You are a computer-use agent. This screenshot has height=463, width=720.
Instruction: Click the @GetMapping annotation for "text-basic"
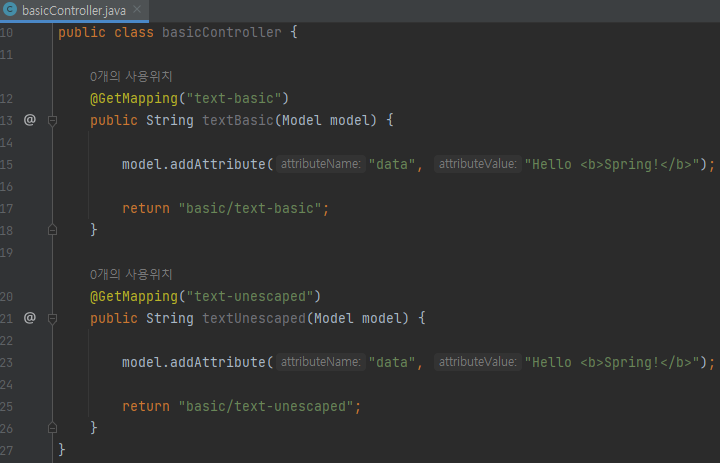pyautogui.click(x=134, y=98)
